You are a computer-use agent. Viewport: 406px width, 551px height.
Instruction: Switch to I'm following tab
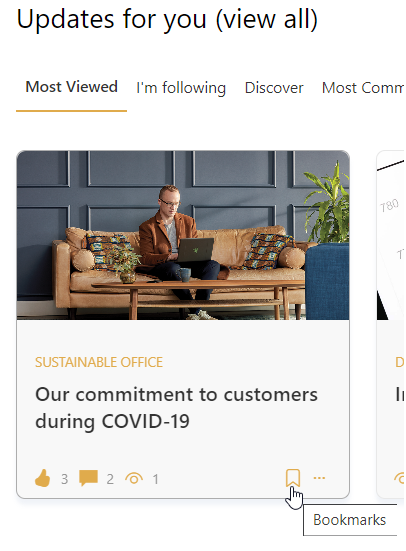click(181, 87)
